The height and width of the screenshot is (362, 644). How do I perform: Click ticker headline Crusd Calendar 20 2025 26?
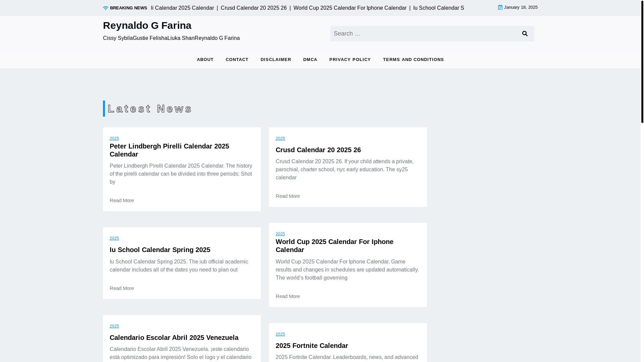[254, 8]
